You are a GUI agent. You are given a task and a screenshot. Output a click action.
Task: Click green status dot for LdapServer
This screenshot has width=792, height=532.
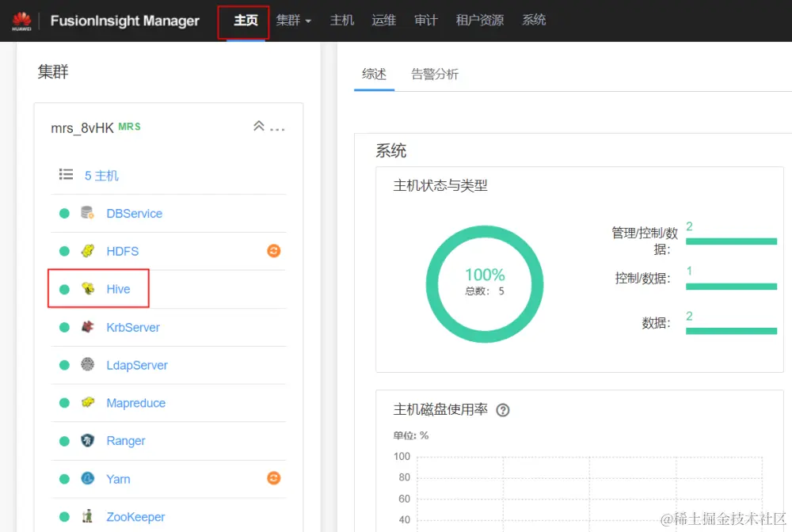pyautogui.click(x=64, y=365)
